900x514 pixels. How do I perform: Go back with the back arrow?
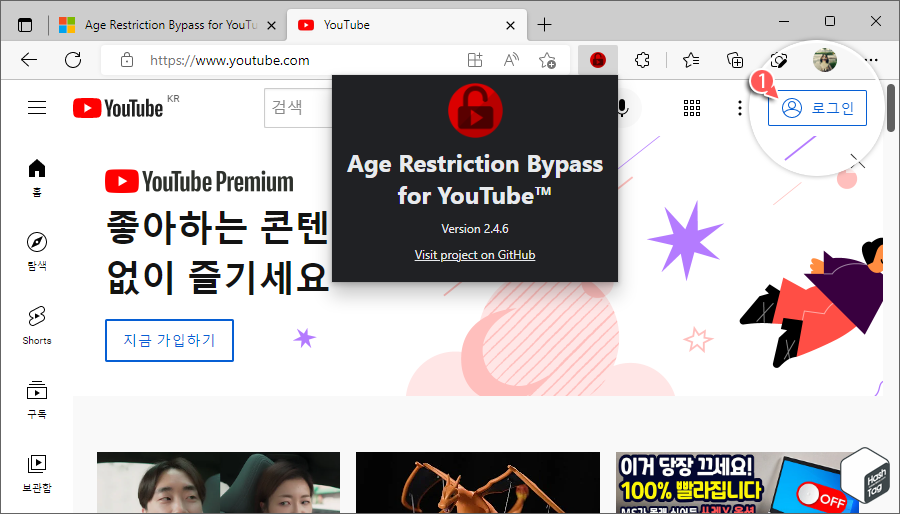29,60
